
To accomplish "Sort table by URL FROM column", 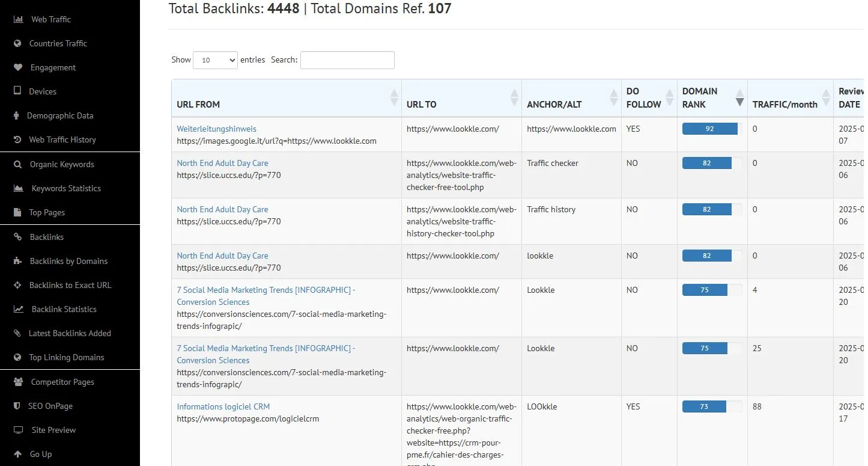I will click(x=287, y=98).
